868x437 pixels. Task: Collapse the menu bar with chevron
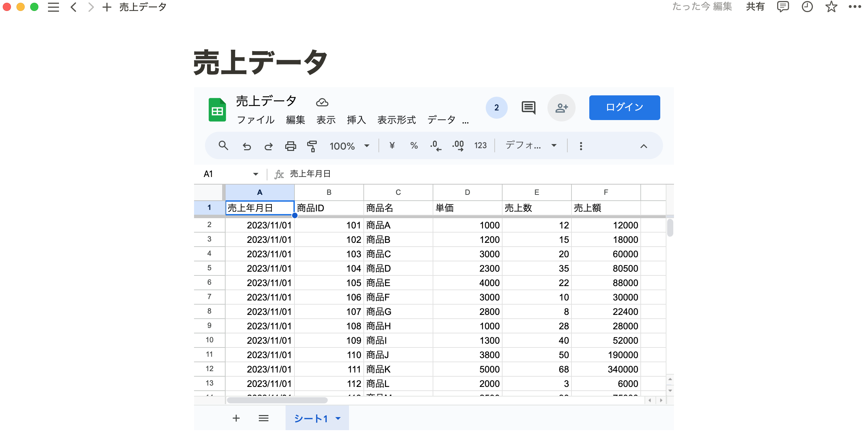point(644,146)
